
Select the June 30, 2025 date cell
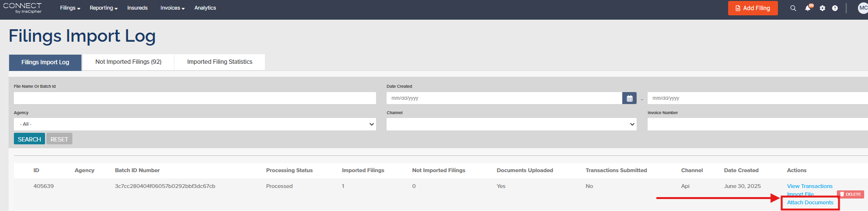click(742, 186)
